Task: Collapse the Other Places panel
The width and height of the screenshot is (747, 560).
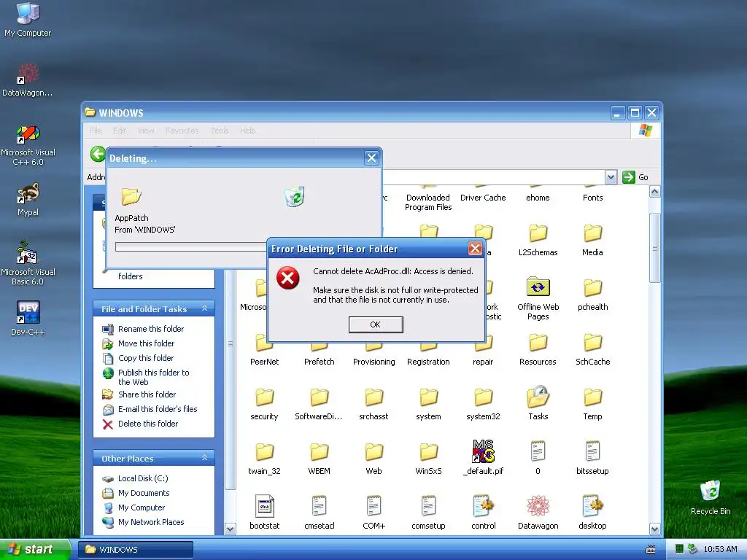Action: 204,458
